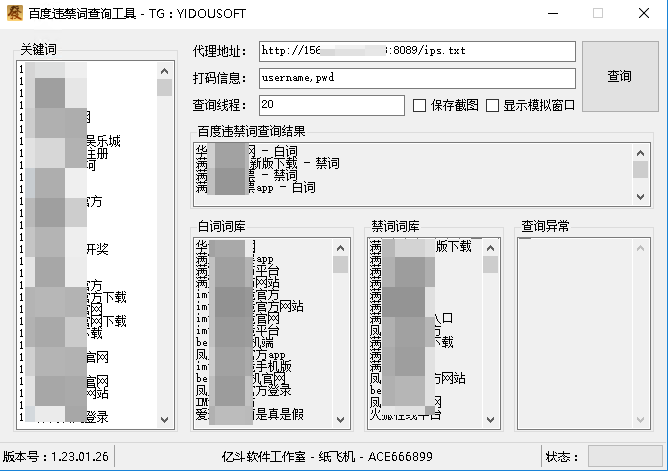Select 白词词库 row ending 手机版
Image resolution: width=668 pixels, height=471 pixels.
244,366
